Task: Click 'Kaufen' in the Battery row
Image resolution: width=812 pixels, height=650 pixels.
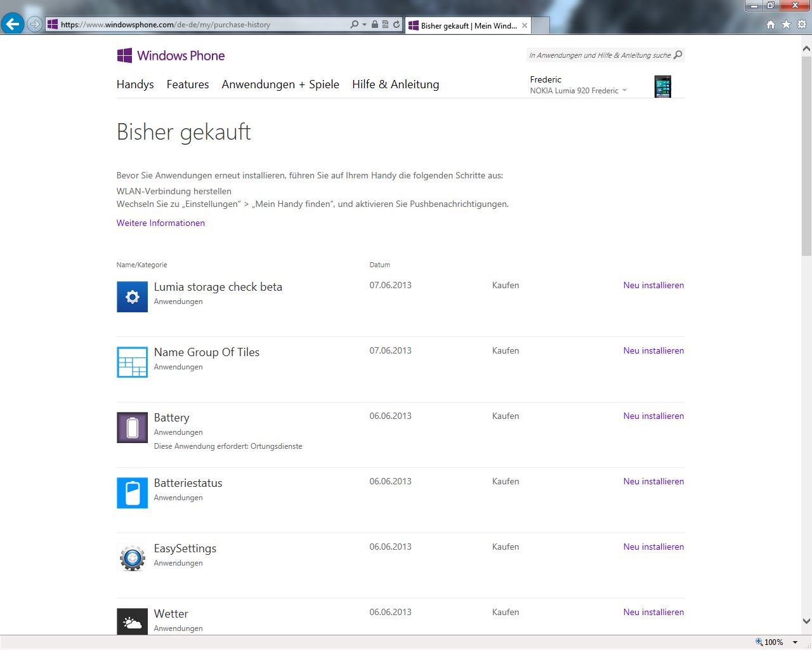Action: 506,416
